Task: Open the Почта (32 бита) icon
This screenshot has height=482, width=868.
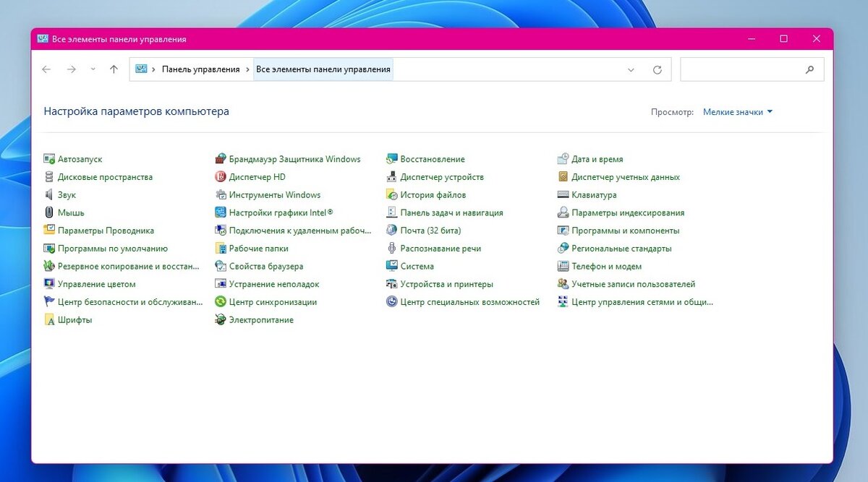Action: pos(392,231)
